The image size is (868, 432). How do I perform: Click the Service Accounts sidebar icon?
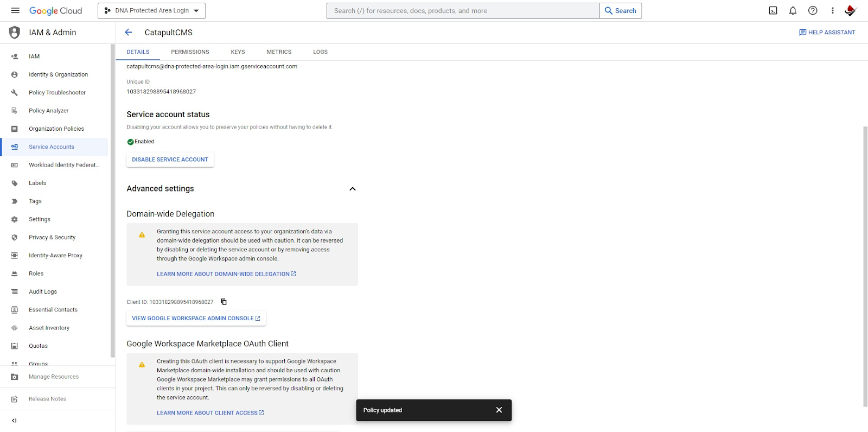(x=15, y=147)
